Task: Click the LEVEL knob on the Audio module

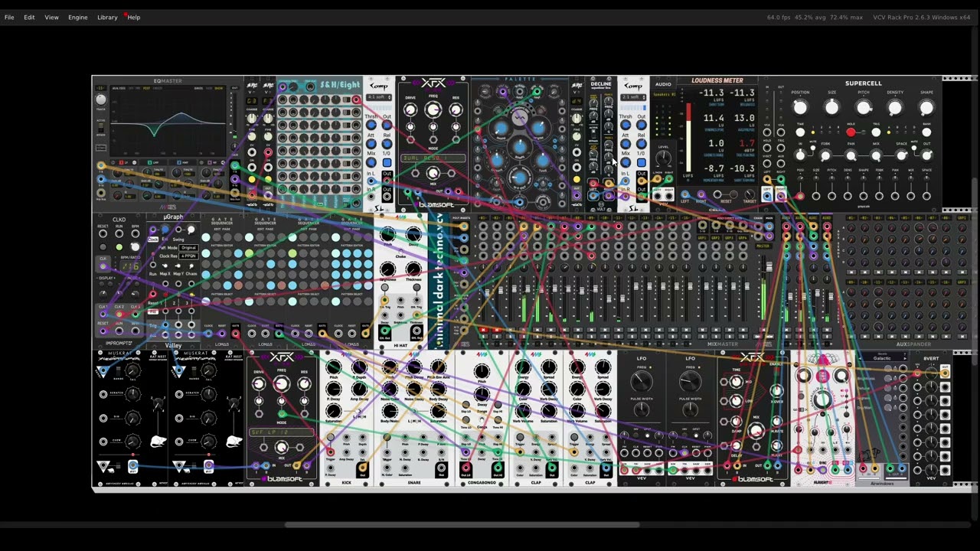Action: [663, 158]
